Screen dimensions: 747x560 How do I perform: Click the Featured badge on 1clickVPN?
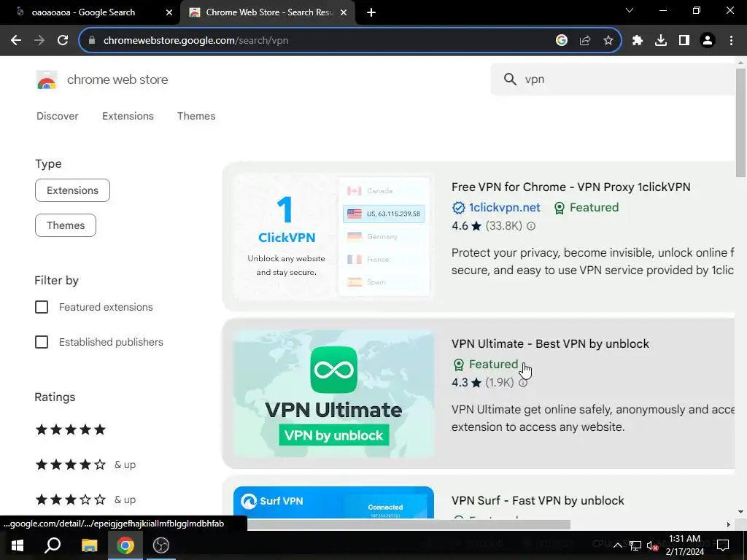(587, 208)
